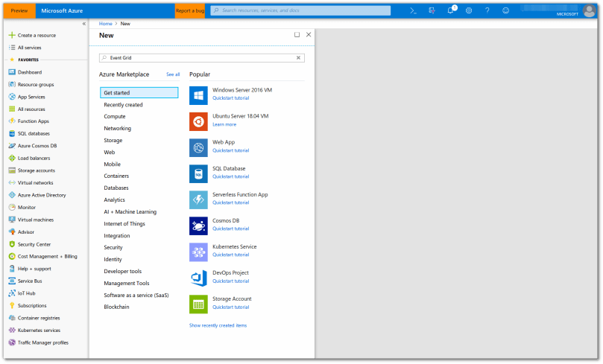Select the Cosmos DB marketplace icon
Screen dimensions: 603x364
point(198,225)
